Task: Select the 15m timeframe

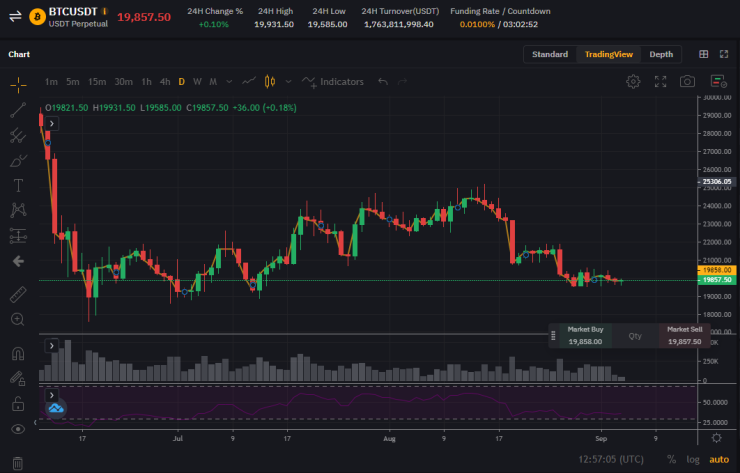Action: (97, 82)
